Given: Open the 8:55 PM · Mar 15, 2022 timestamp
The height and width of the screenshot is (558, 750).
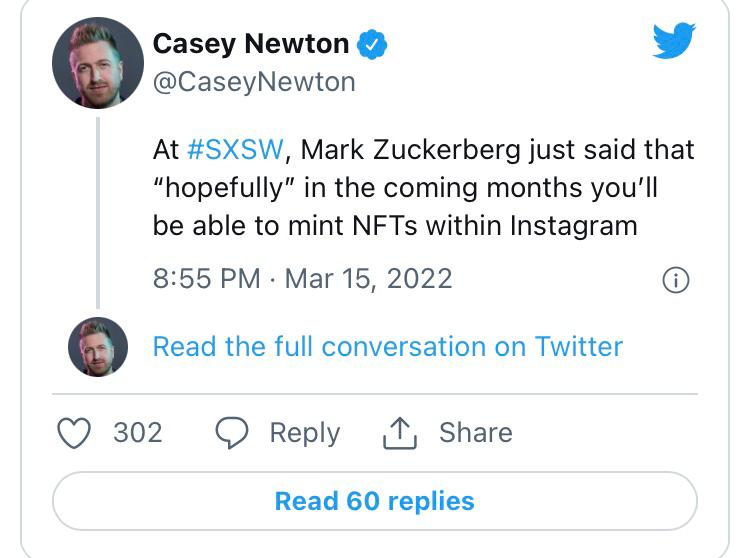Looking at the screenshot, I should tap(302, 278).
